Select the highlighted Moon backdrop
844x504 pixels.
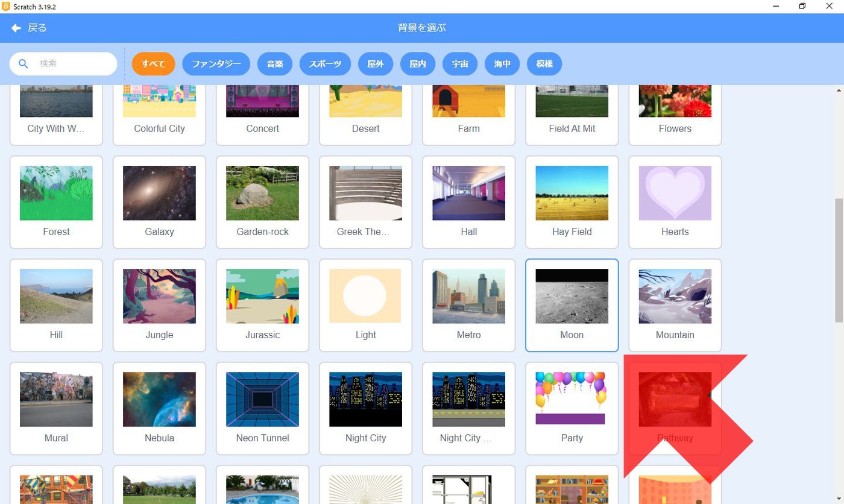[572, 305]
